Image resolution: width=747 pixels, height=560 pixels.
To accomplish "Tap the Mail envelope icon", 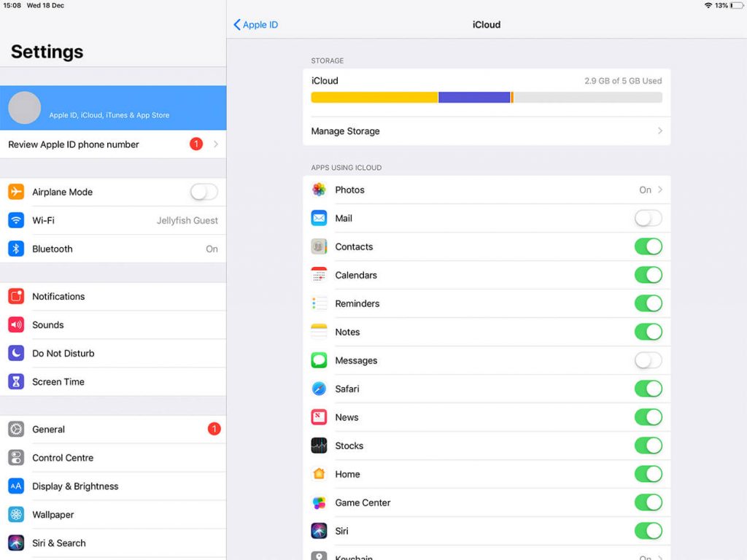I will pyautogui.click(x=320, y=218).
